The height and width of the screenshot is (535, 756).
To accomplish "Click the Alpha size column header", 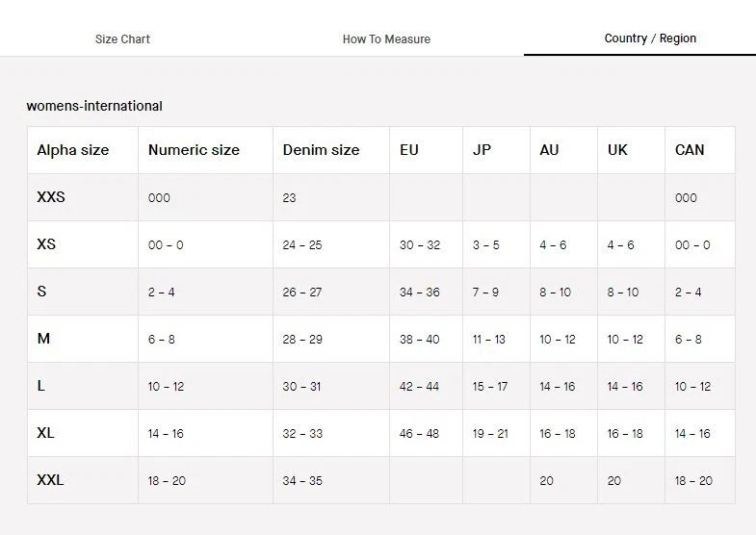I will [x=73, y=150].
